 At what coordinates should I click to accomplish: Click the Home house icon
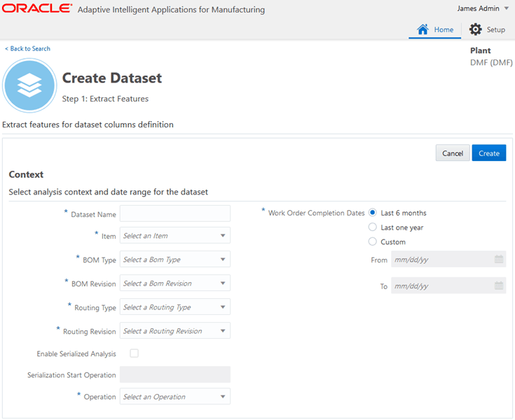coord(423,29)
